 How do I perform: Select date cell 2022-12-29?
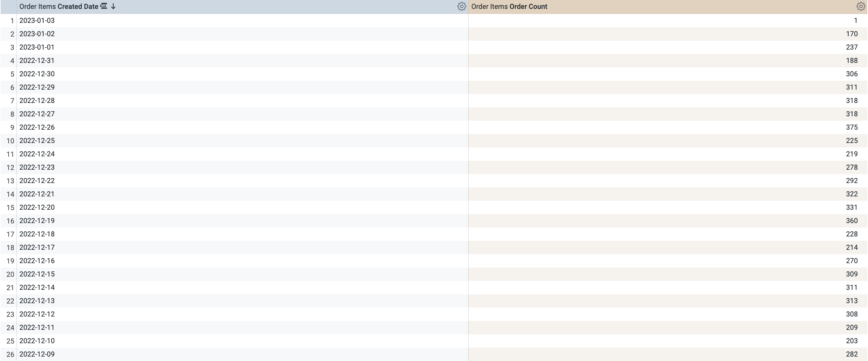pos(37,87)
